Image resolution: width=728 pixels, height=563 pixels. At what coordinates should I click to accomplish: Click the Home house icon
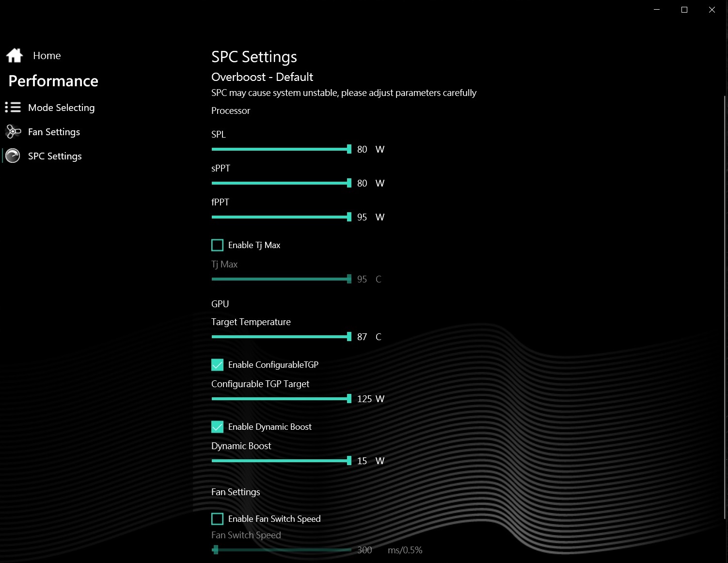[15, 56]
